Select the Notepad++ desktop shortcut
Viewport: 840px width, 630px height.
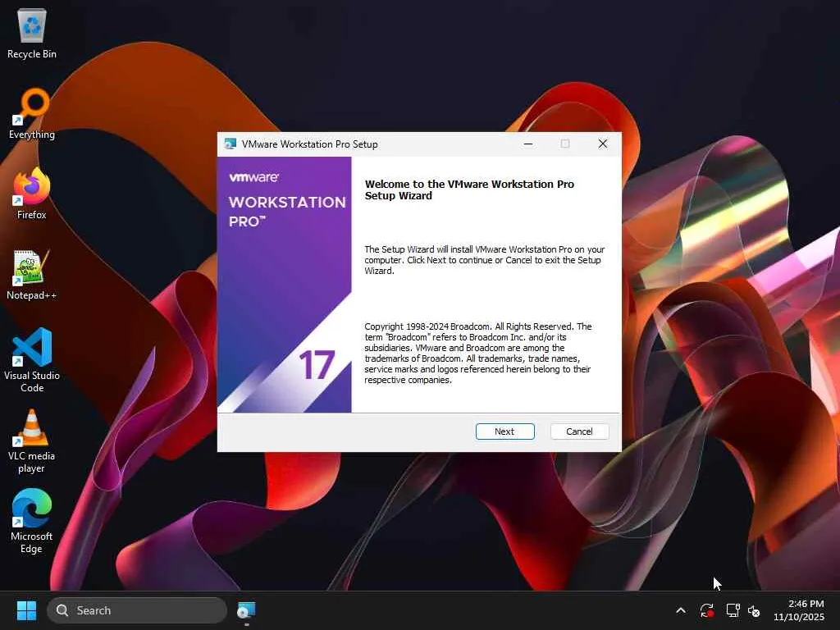coord(32,274)
